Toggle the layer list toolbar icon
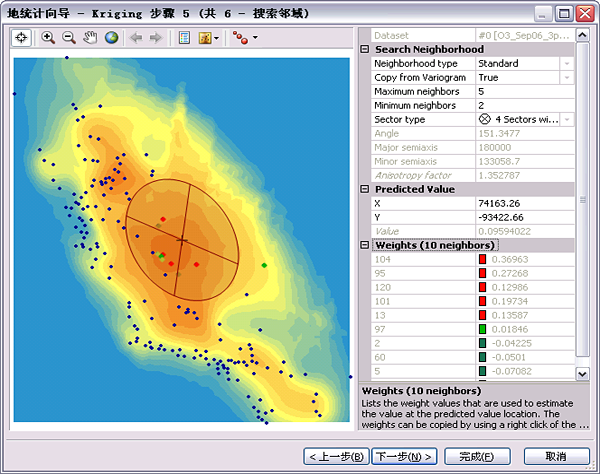The width and height of the screenshot is (600, 474). [184, 38]
